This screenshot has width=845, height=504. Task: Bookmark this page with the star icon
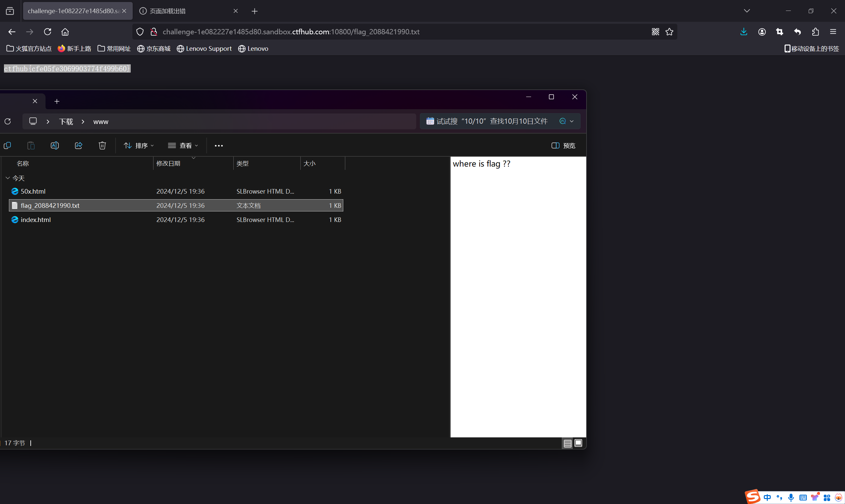(x=669, y=32)
